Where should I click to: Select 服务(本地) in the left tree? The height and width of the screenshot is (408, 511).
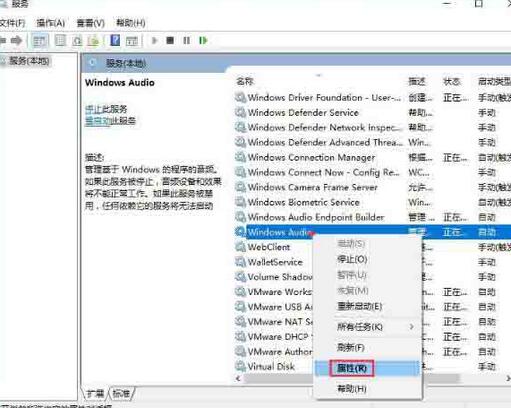pos(29,61)
